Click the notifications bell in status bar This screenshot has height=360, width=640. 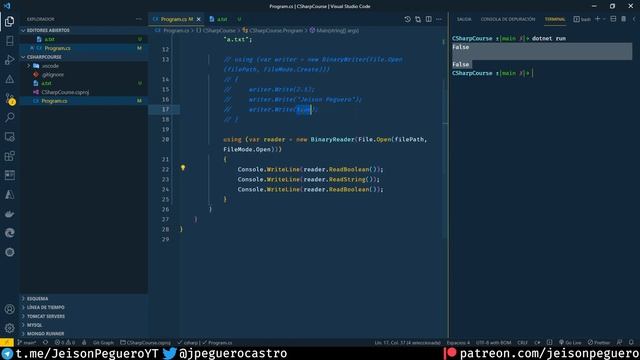(x=631, y=342)
